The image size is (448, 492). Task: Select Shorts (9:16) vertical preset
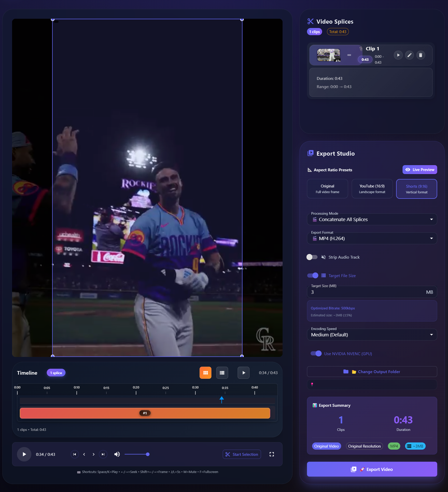(x=417, y=189)
